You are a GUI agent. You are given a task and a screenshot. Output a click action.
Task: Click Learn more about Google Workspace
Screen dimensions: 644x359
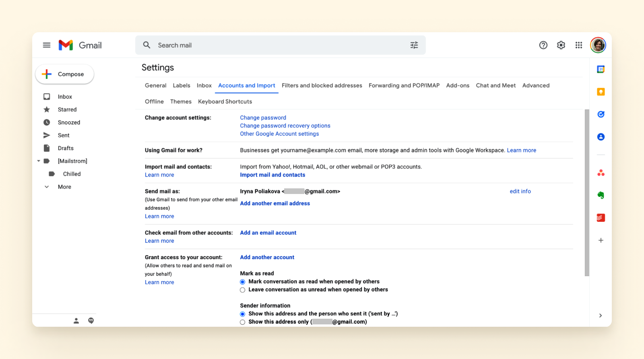(x=522, y=150)
